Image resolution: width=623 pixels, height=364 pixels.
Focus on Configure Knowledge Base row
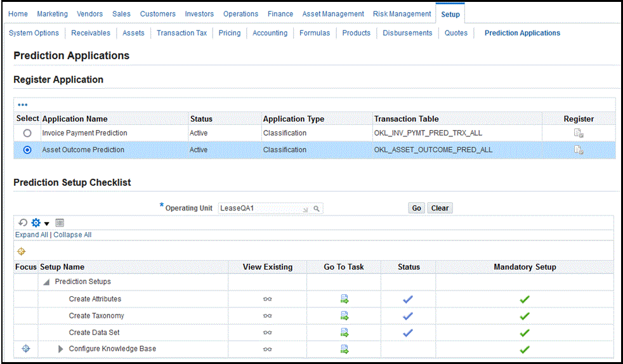pyautogui.click(x=26, y=349)
